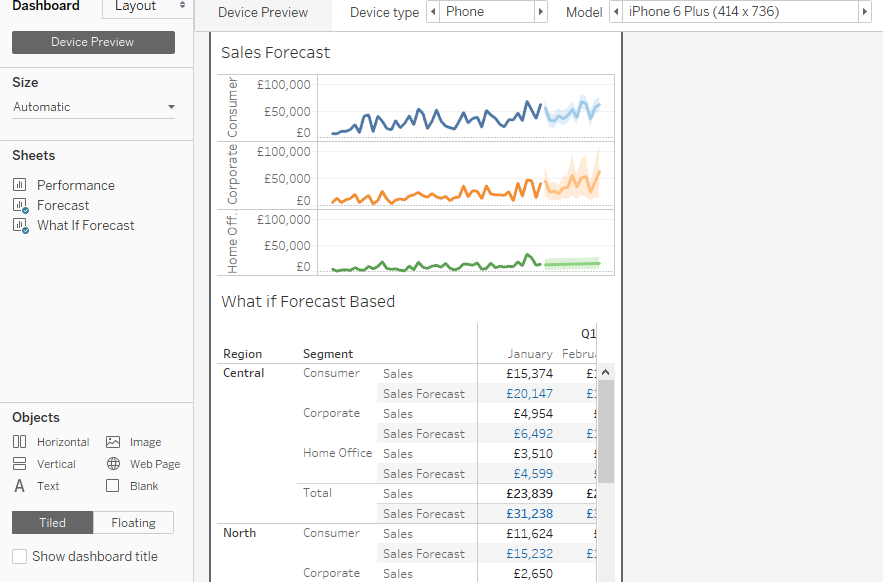
Task: Choose the Image object icon
Action: [113, 442]
